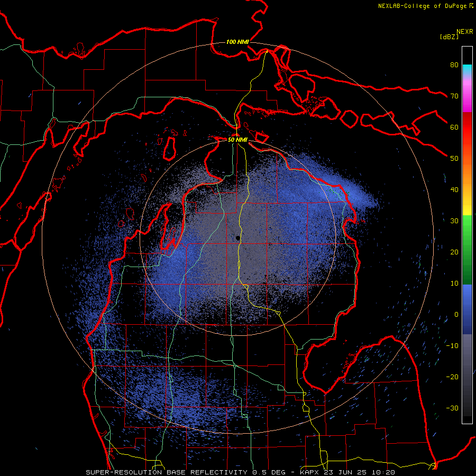Click the 40 value on dBZ scale

(454, 190)
